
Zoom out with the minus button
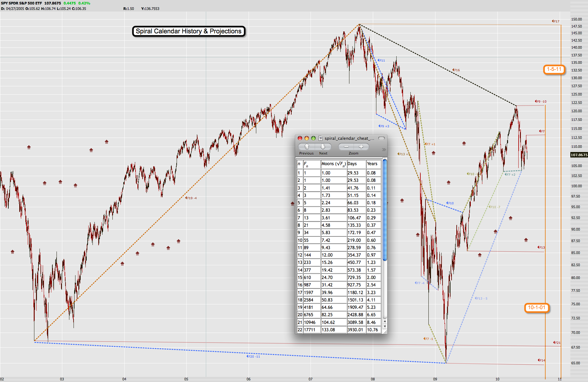pyautogui.click(x=346, y=147)
